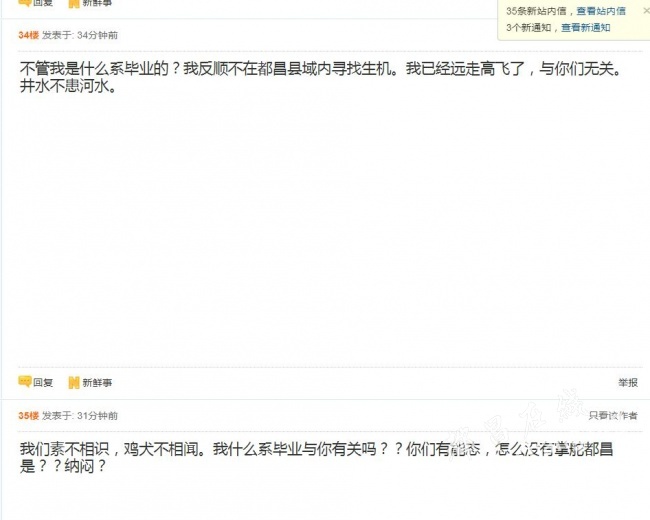The width and height of the screenshot is (650, 520).
Task: Filter posts with 只看该作者 on 35楼
Action: tap(613, 415)
